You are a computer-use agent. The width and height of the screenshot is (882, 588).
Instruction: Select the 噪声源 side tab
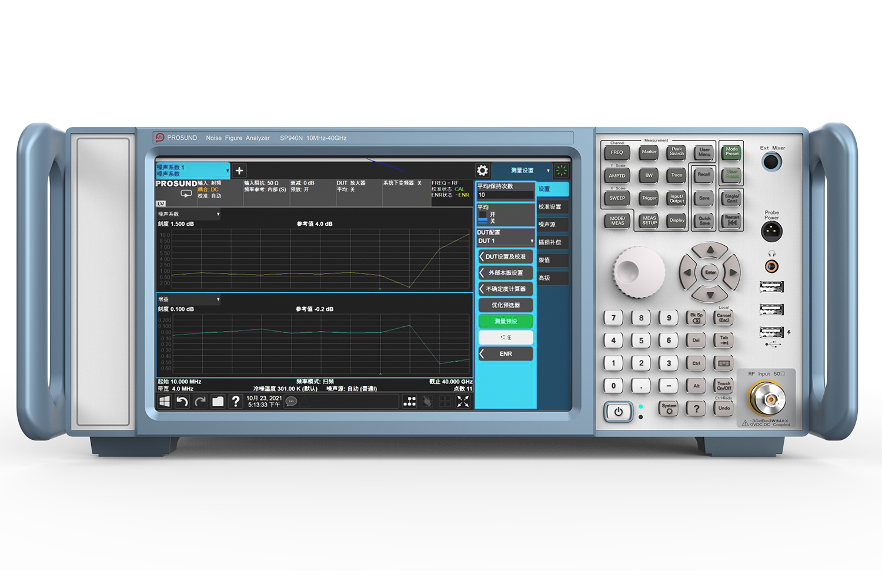pyautogui.click(x=552, y=225)
